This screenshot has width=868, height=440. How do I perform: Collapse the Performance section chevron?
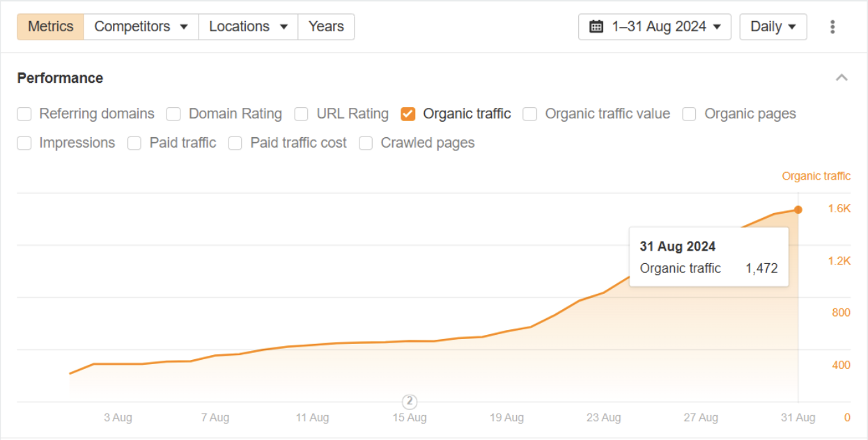(x=842, y=77)
